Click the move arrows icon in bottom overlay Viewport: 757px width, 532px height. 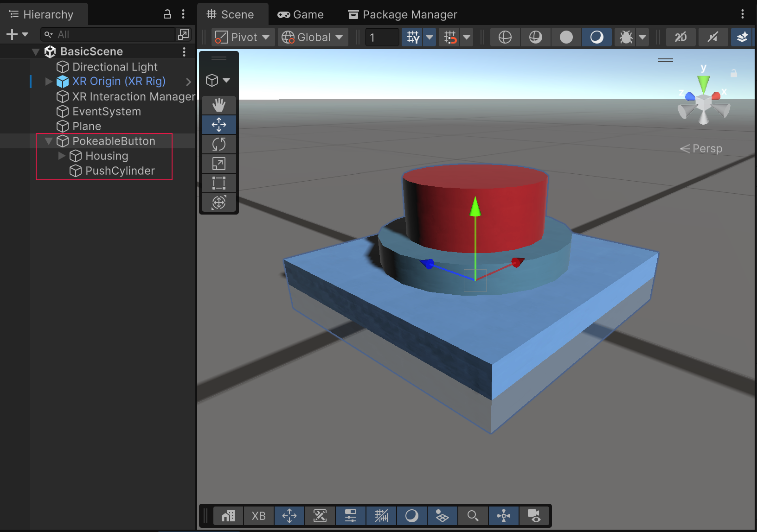pyautogui.click(x=289, y=516)
